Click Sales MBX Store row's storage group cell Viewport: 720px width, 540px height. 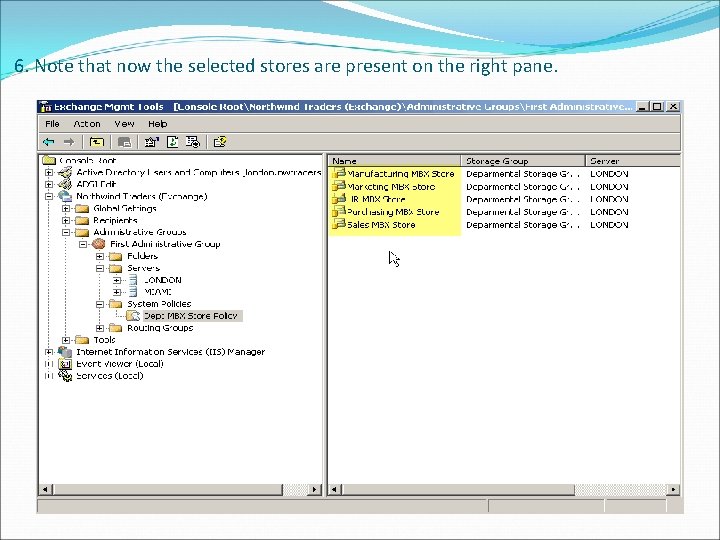coord(523,225)
